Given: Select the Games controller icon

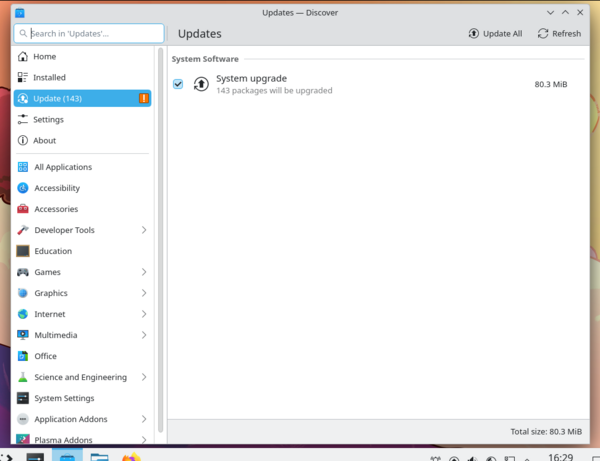Looking at the screenshot, I should coord(23,272).
